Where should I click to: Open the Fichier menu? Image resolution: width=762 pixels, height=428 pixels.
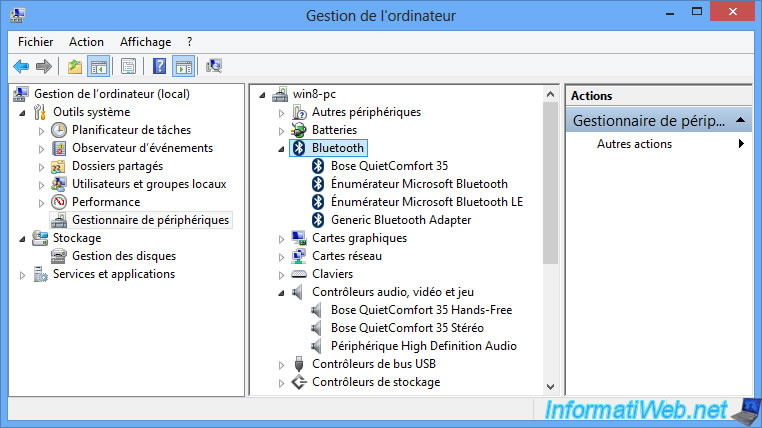point(36,42)
